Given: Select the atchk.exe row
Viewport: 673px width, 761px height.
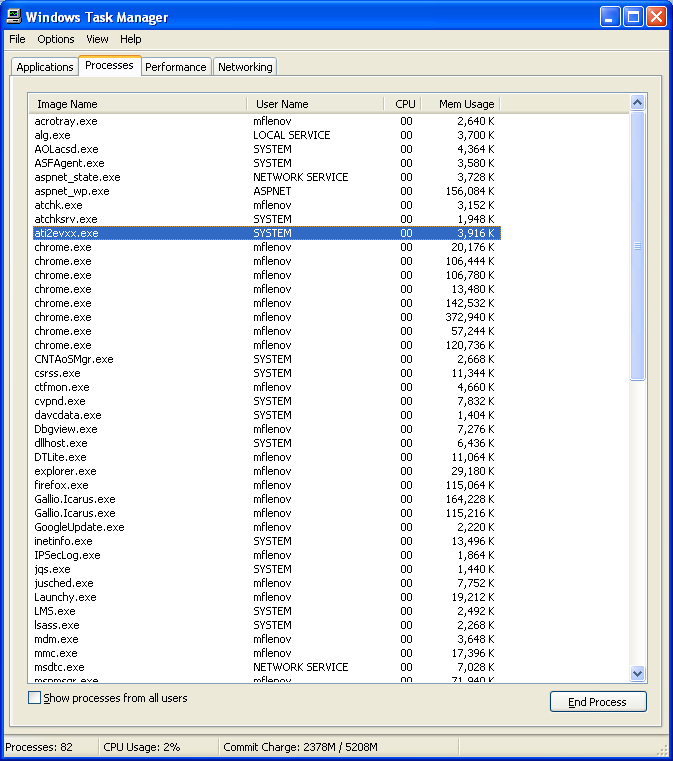Looking at the screenshot, I should (266, 205).
